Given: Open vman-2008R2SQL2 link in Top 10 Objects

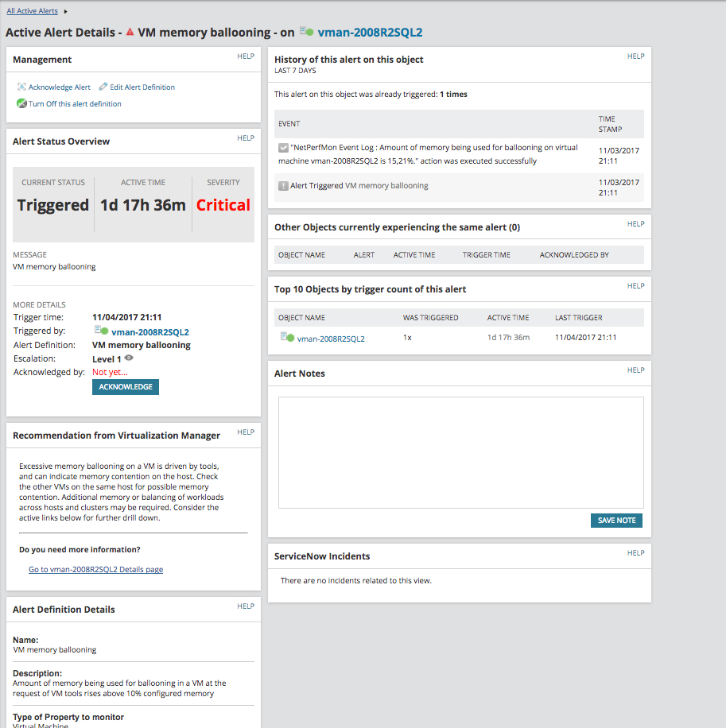Looking at the screenshot, I should [331, 339].
